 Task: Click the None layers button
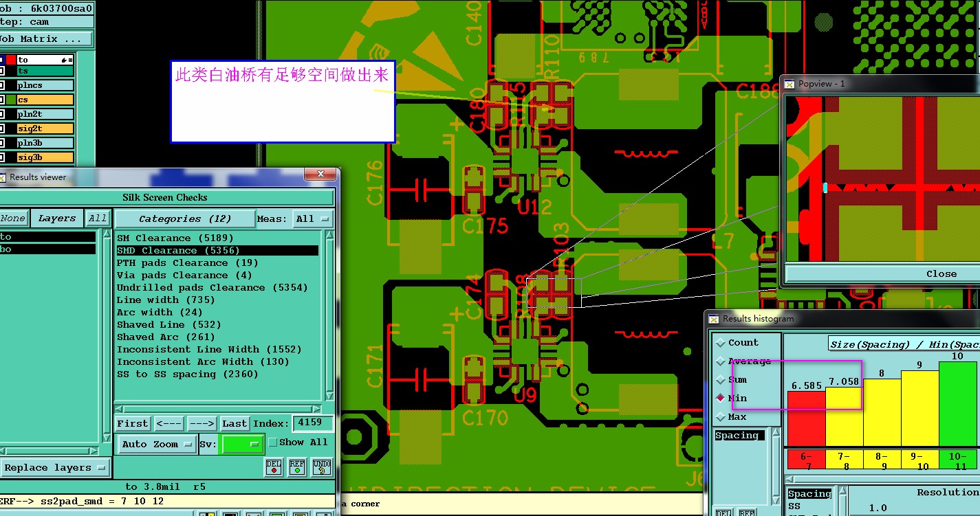tap(13, 218)
